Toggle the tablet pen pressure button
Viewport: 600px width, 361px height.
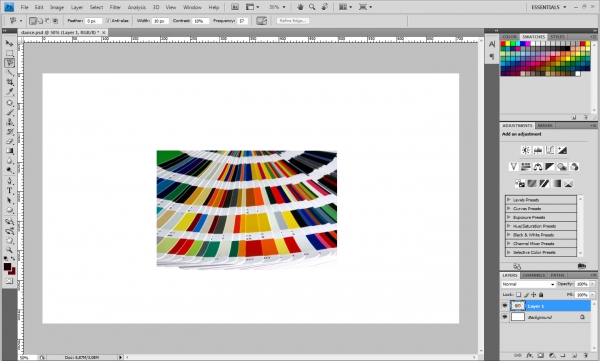pos(262,21)
